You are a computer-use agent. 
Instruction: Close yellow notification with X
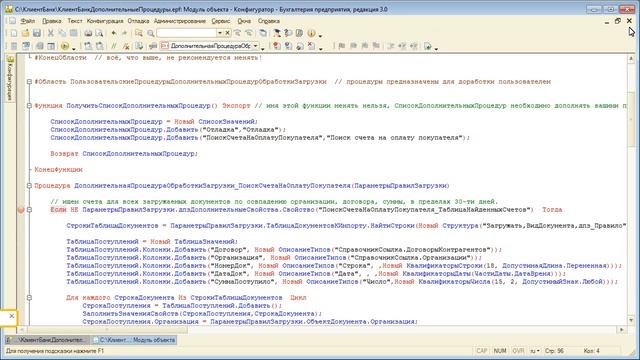[x=11, y=316]
